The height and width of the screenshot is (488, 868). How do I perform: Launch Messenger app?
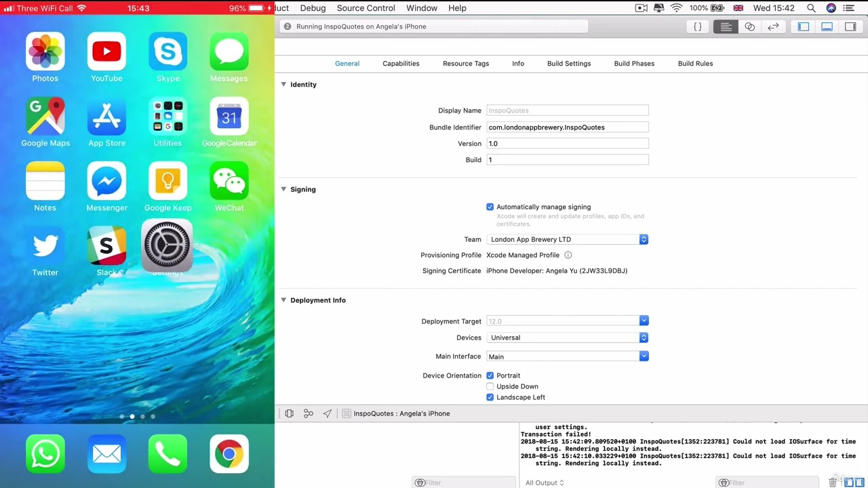(x=106, y=181)
